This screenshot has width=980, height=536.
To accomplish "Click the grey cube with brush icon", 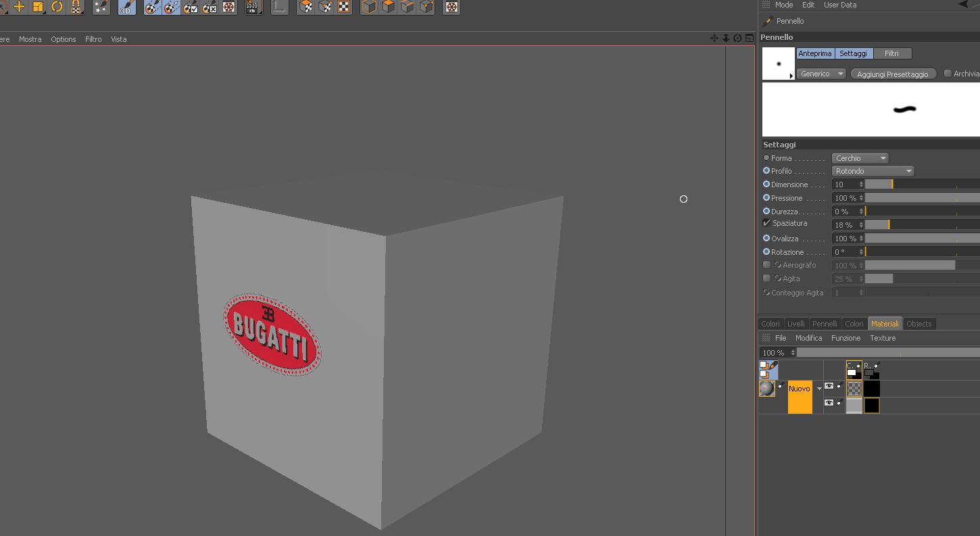I will pyautogui.click(x=325, y=7).
